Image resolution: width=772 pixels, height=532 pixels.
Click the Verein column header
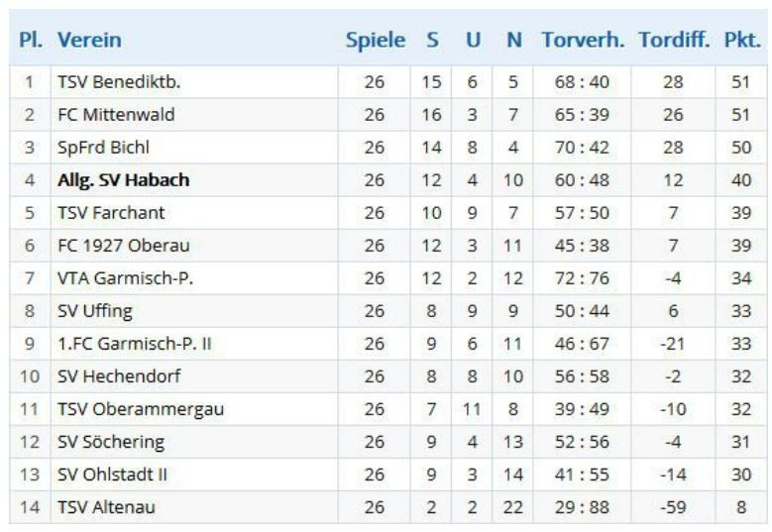(x=89, y=41)
